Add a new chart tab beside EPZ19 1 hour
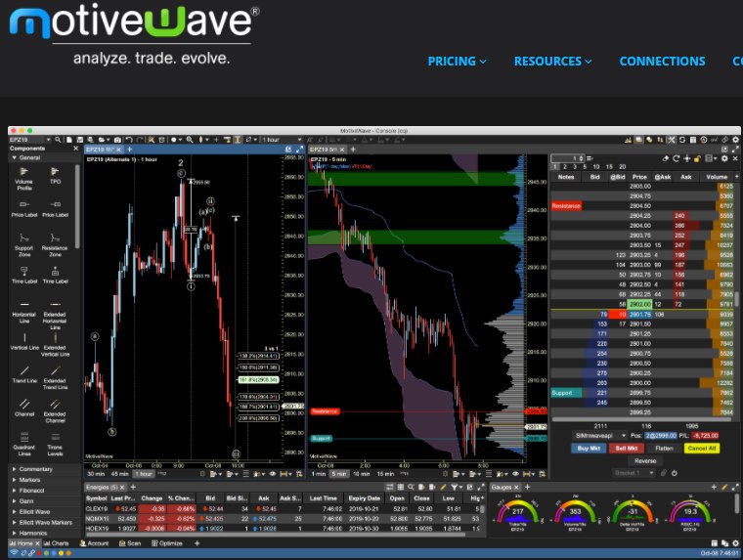Image resolution: width=743 pixels, height=560 pixels. pyautogui.click(x=129, y=150)
